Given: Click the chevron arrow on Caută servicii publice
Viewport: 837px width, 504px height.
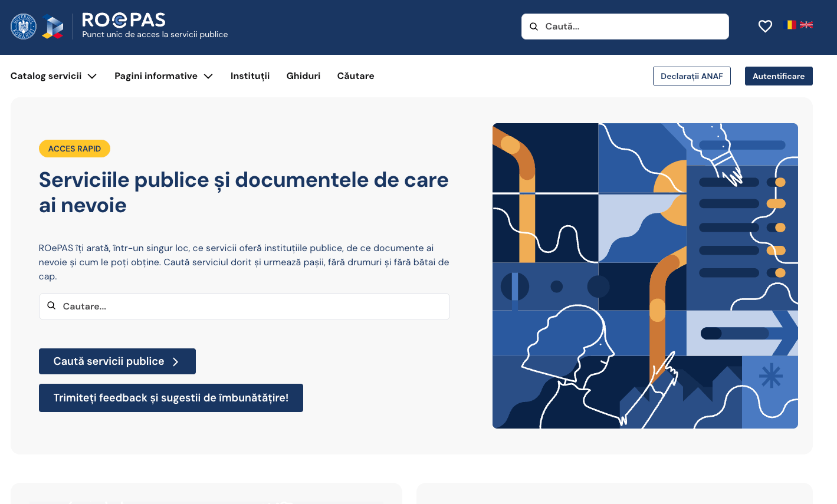Looking at the screenshot, I should (x=176, y=361).
